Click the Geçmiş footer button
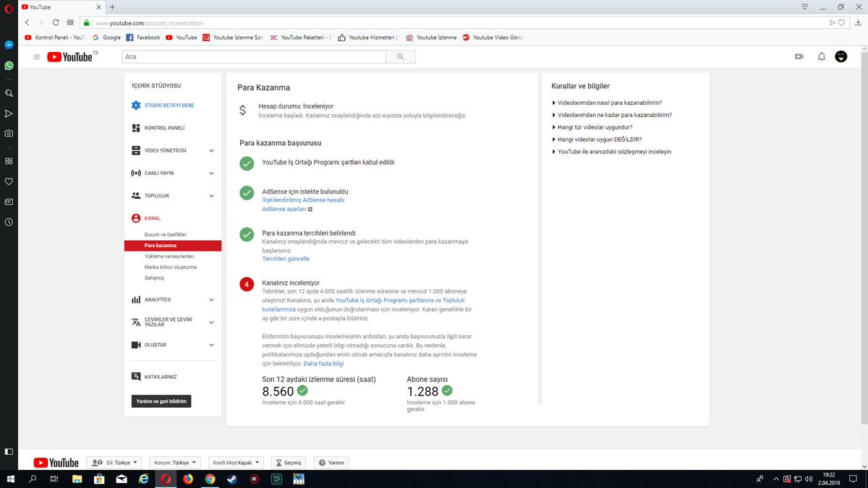The image size is (868, 488). [x=289, y=463]
